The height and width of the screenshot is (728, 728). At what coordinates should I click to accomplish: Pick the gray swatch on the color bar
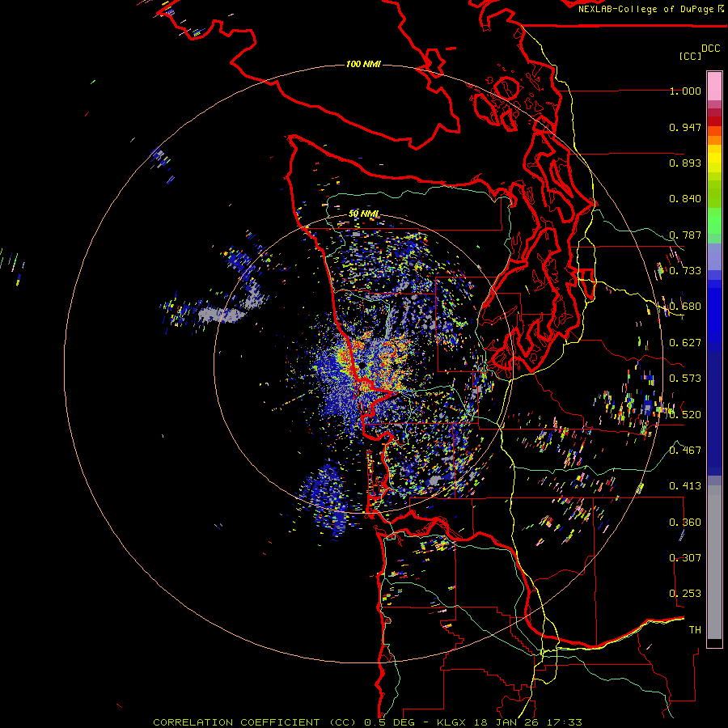[x=714, y=562]
